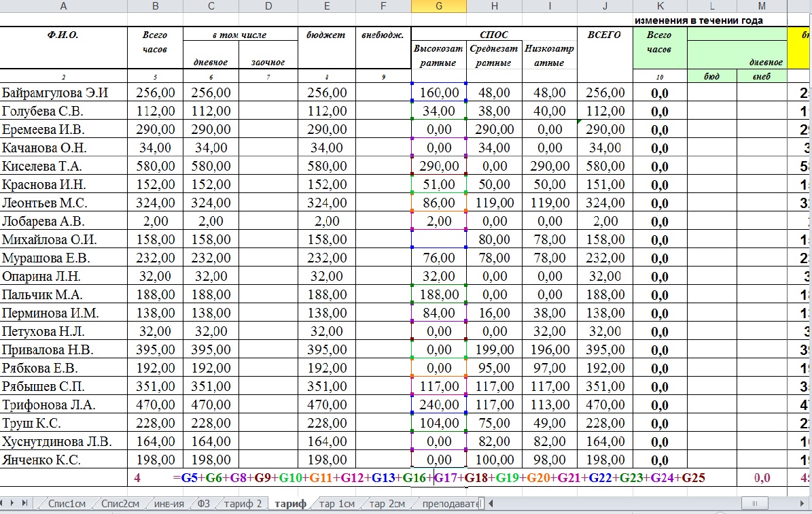Select column J header
The width and height of the screenshot is (812, 514).
coord(605,5)
